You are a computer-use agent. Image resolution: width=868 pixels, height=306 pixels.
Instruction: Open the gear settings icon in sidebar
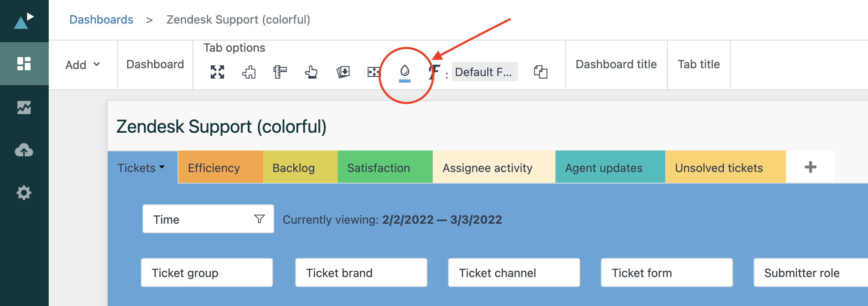click(x=24, y=193)
